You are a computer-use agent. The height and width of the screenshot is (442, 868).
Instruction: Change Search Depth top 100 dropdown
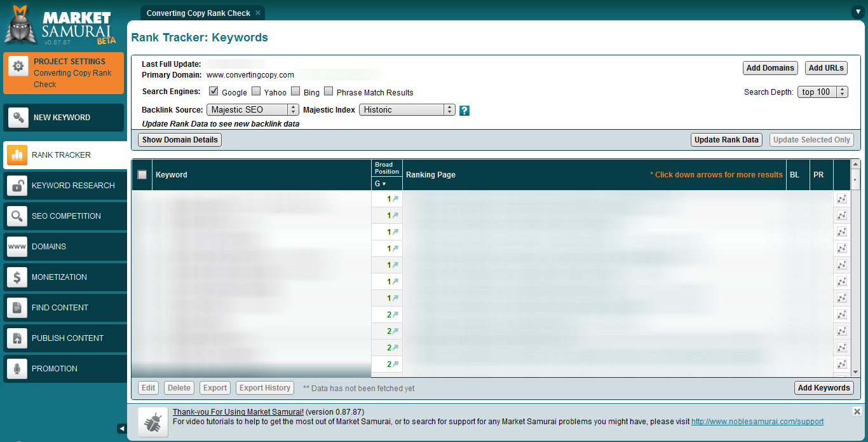823,92
